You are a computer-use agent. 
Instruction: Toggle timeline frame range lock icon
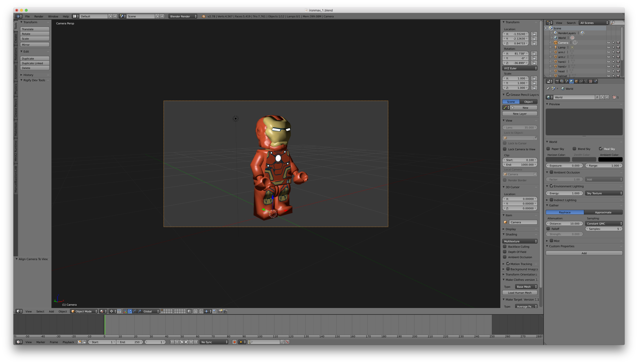pos(84,342)
